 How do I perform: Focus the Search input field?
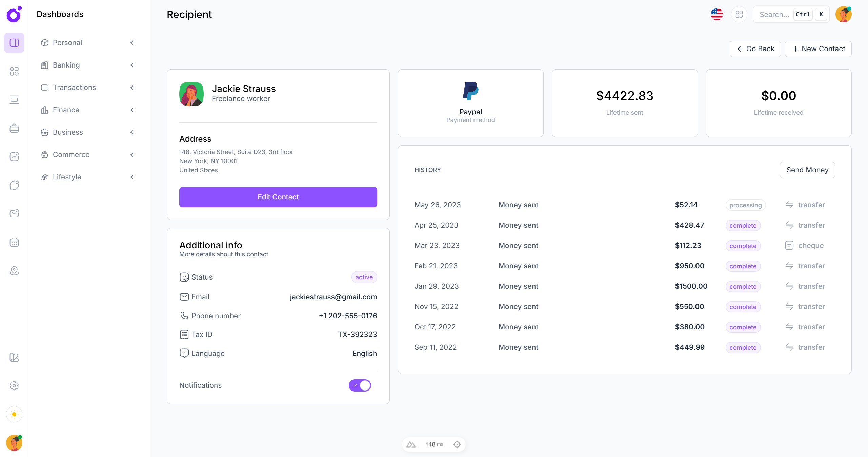coord(774,14)
